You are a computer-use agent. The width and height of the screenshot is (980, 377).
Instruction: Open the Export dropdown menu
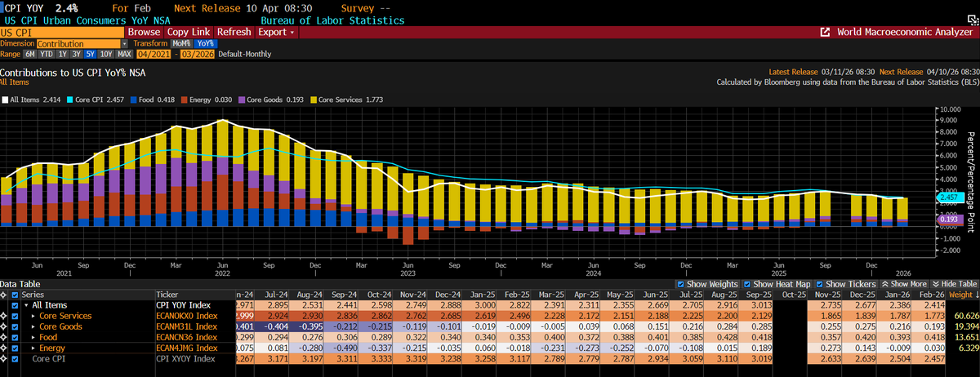(275, 32)
